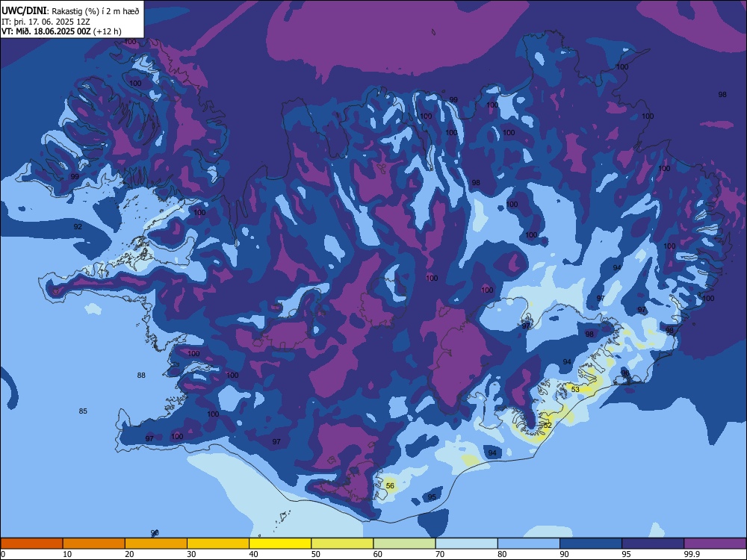Click the humidity value 56 in yellow patch
The width and height of the screenshot is (747, 560).
tap(390, 486)
